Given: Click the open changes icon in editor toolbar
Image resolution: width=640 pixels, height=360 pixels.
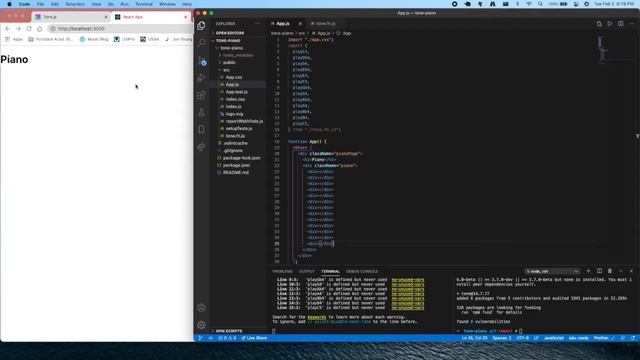Looking at the screenshot, I should (x=599, y=24).
